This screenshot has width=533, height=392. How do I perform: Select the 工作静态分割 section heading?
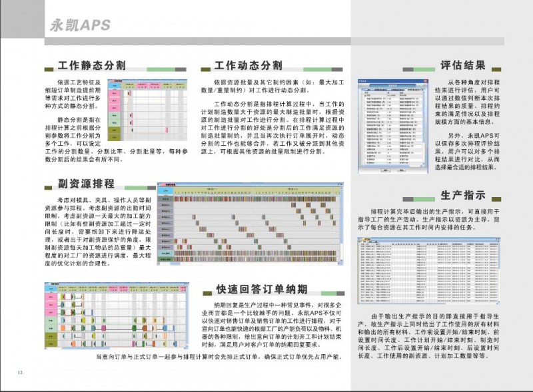pyautogui.click(x=92, y=65)
